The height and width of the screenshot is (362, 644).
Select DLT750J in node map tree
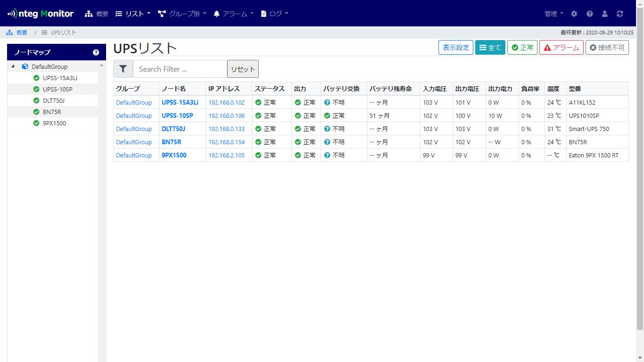tap(53, 100)
